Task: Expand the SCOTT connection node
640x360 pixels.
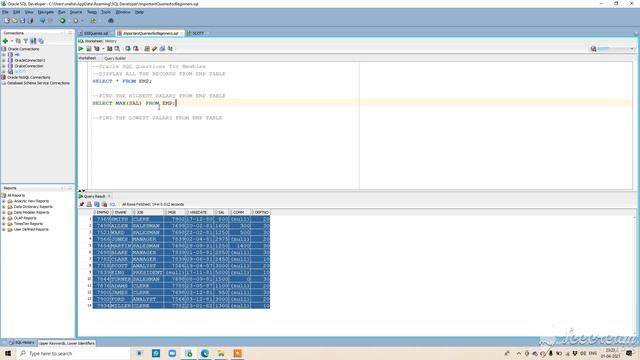Action: pyautogui.click(x=4, y=71)
